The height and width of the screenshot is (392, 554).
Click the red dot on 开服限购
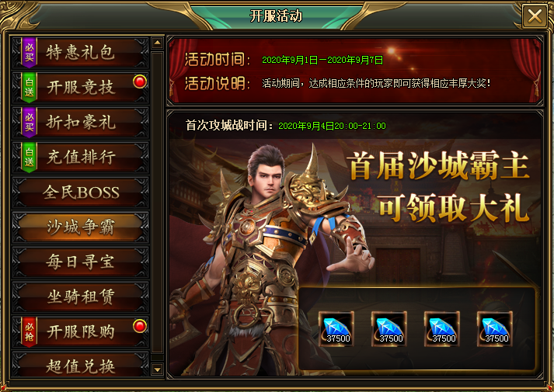[140, 326]
